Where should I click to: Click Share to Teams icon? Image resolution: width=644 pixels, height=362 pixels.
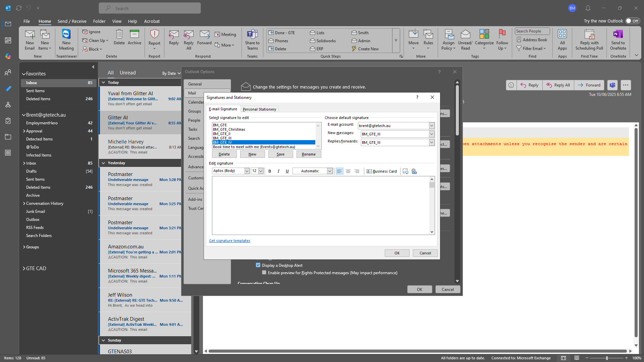(252, 40)
